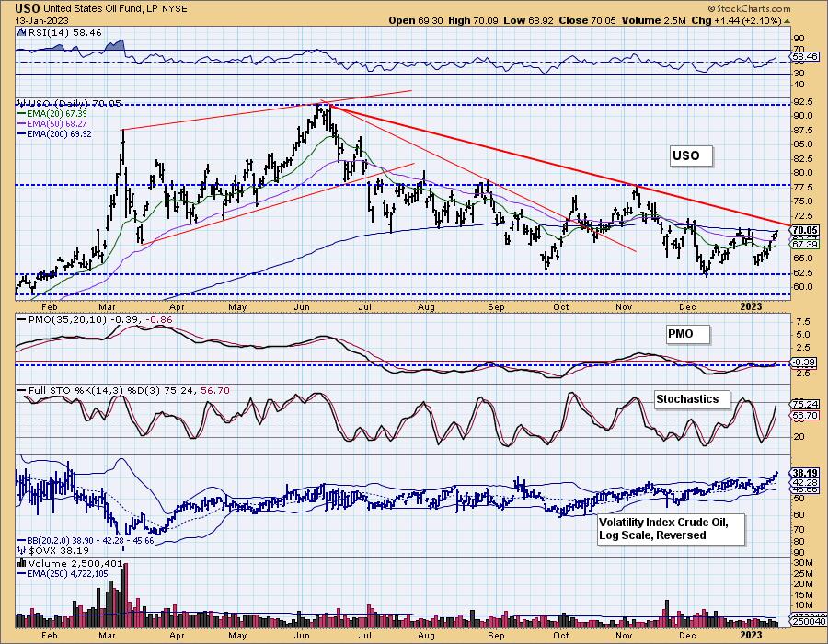The image size is (828, 644).
Task: Click the bar-chart icon beside the Volume legend
Action: click(x=22, y=564)
